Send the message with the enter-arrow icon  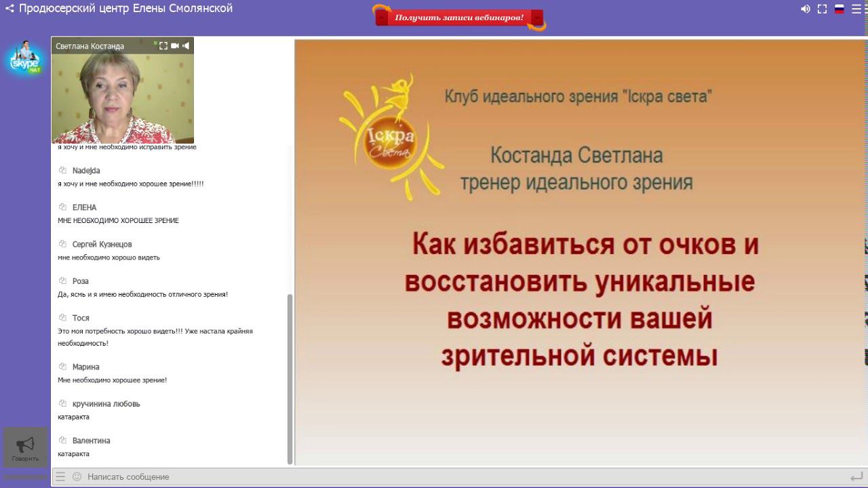pos(856,477)
